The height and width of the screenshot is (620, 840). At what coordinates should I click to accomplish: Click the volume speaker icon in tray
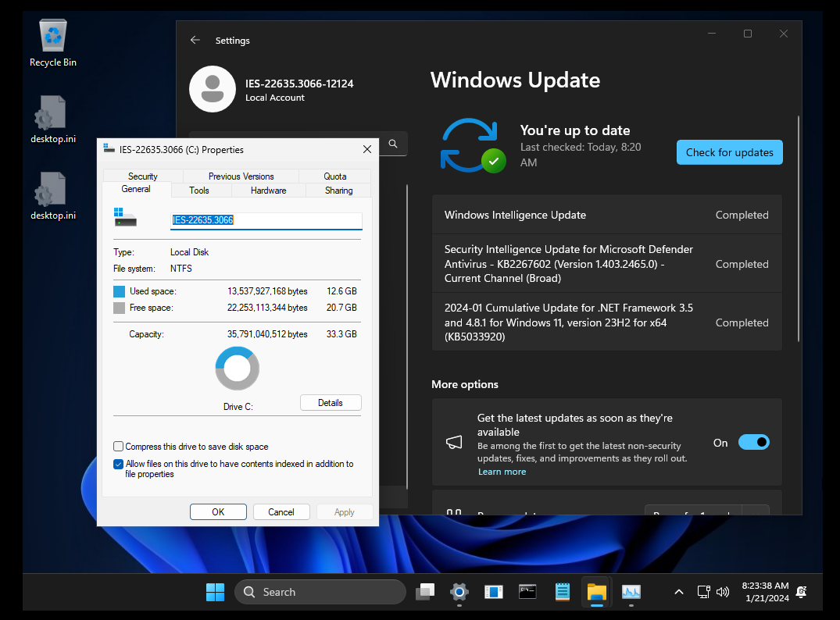coord(723,592)
